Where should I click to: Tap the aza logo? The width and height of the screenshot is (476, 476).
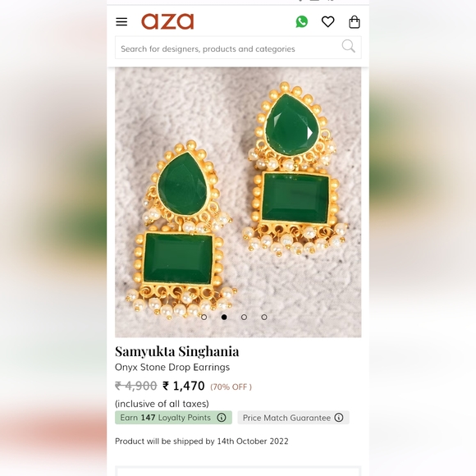pos(167,21)
